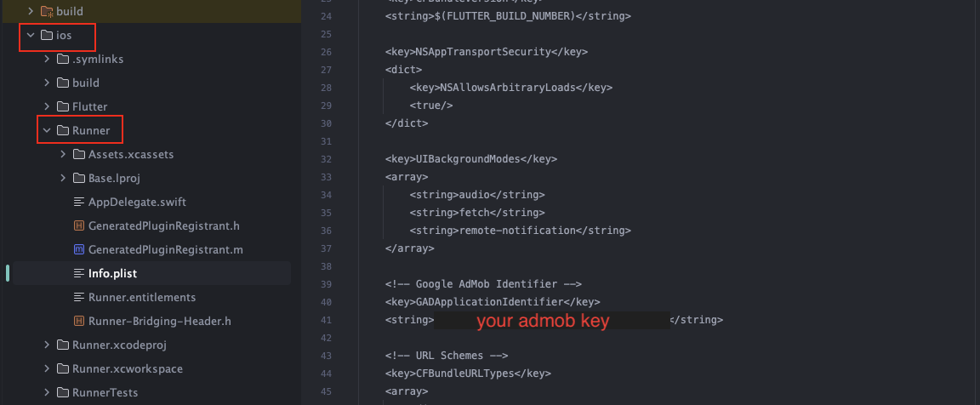Image resolution: width=980 pixels, height=405 pixels.
Task: Click the GeneratedPluginRegistrant.h header file icon
Action: pyautogui.click(x=79, y=225)
